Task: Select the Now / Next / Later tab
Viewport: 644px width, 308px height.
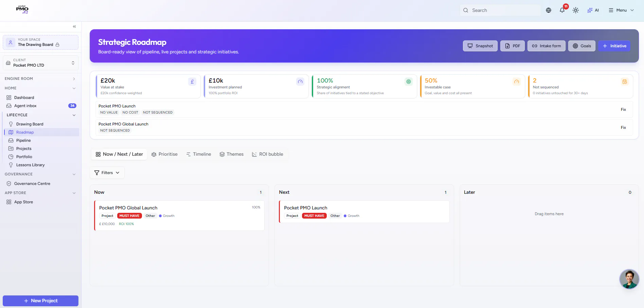Action: coord(119,154)
